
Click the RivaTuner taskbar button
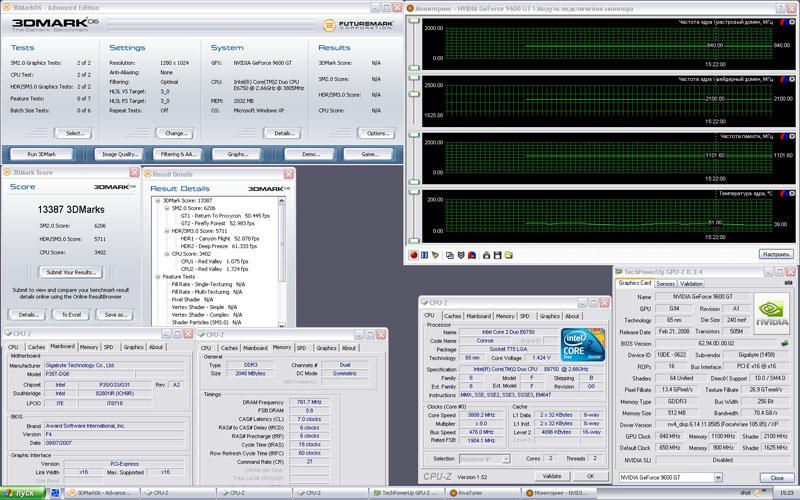[482, 493]
